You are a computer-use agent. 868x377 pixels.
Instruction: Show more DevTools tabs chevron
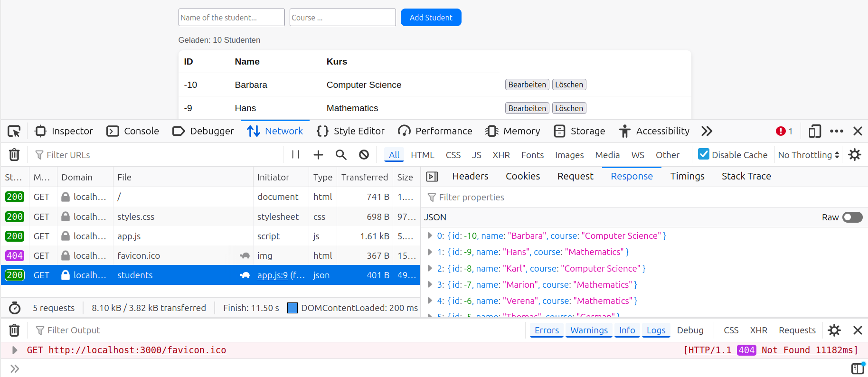(707, 131)
